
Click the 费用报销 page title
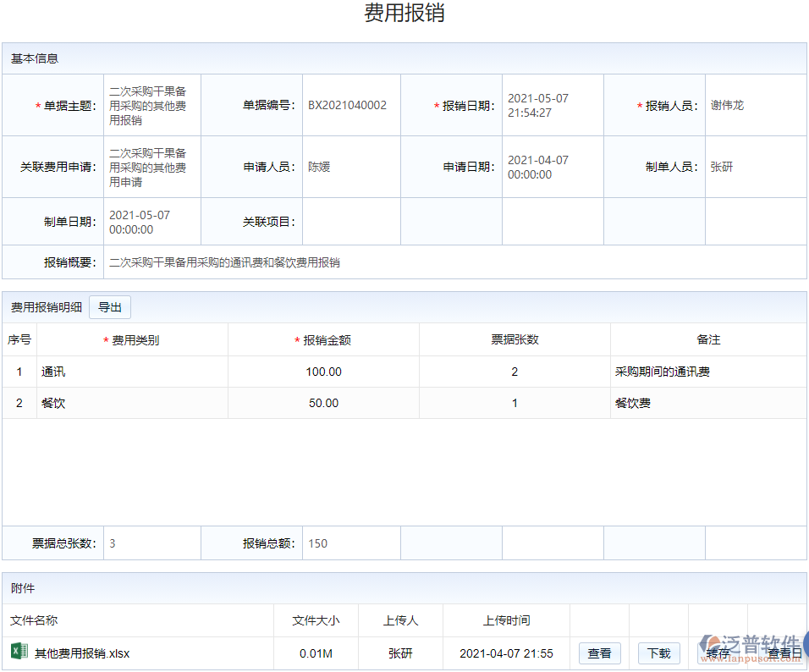click(x=404, y=14)
